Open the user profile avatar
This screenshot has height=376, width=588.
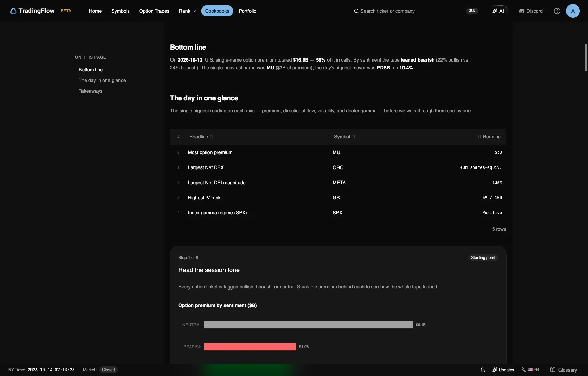573,11
